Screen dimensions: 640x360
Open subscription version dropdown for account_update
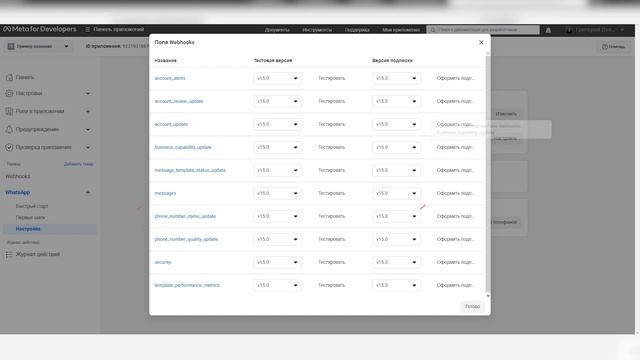pyautogui.click(x=396, y=124)
